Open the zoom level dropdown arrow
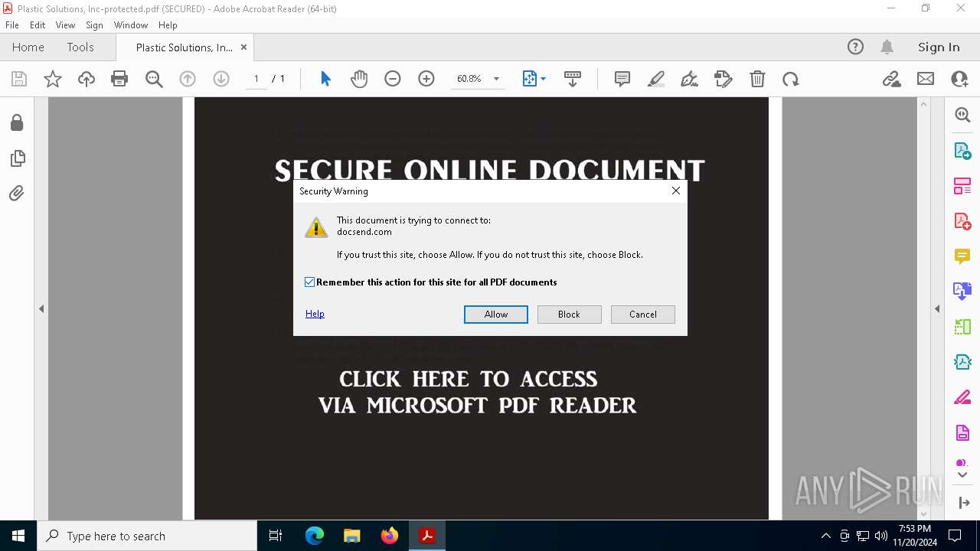The width and height of the screenshot is (980, 551). coord(496,79)
